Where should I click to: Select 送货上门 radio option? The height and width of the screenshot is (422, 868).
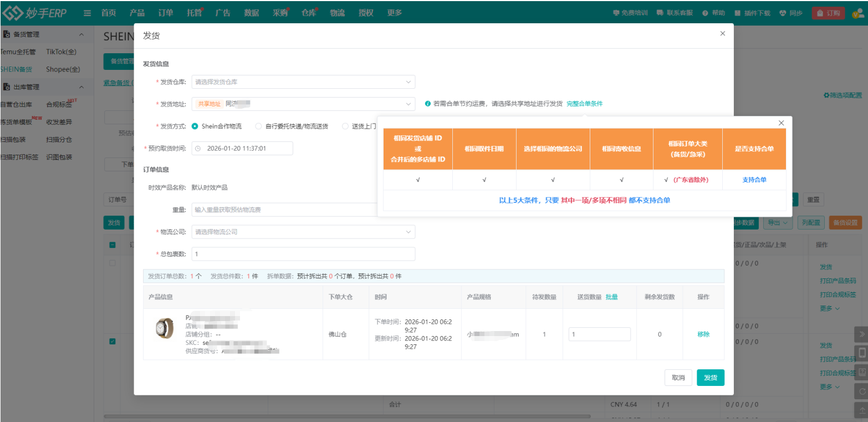tap(345, 126)
